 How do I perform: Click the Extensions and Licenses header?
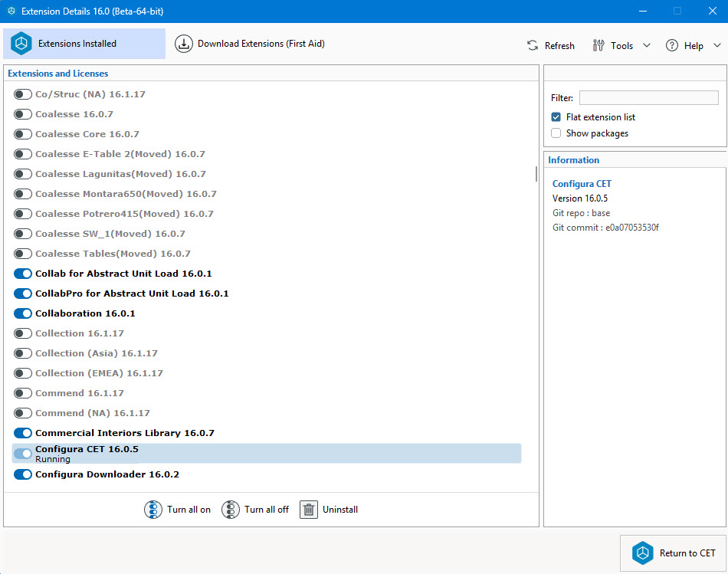click(58, 74)
